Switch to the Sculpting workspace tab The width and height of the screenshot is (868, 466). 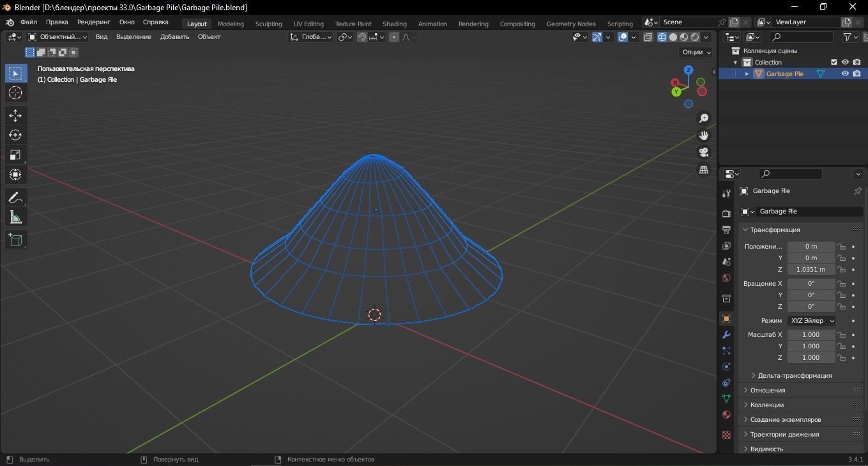coord(268,24)
